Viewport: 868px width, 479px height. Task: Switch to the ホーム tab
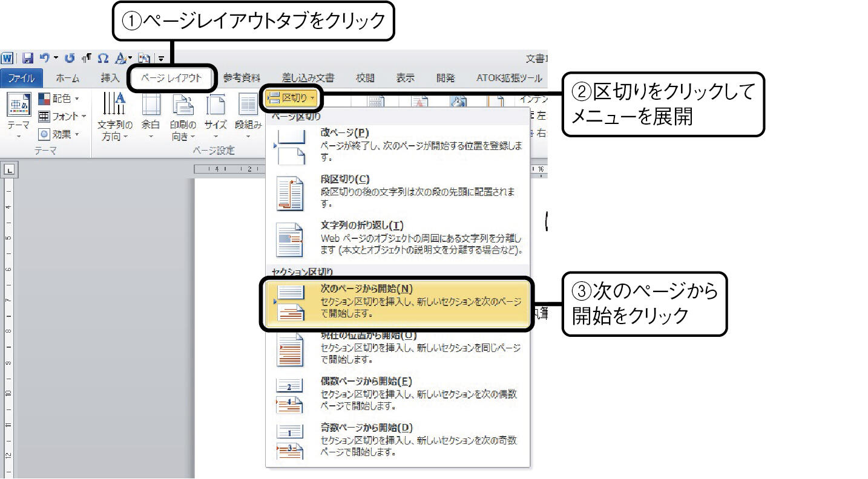click(67, 78)
